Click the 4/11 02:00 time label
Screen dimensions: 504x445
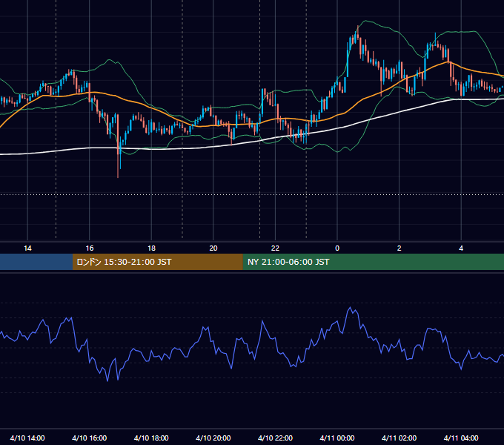[399, 438]
